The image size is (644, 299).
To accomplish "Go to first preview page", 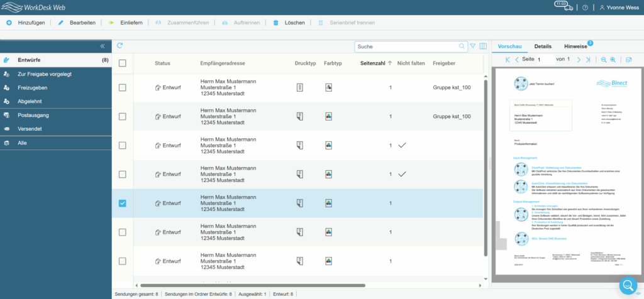I will point(508,60).
